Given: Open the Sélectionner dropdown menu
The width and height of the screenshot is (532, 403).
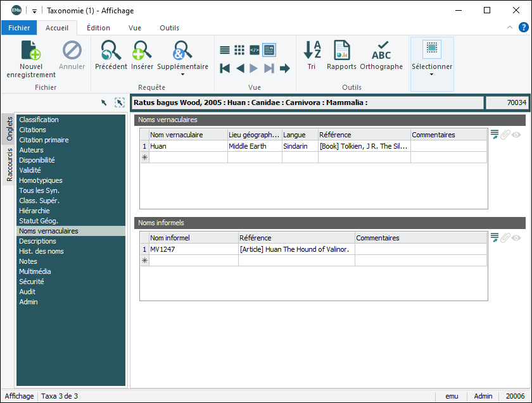Looking at the screenshot, I should [x=432, y=74].
